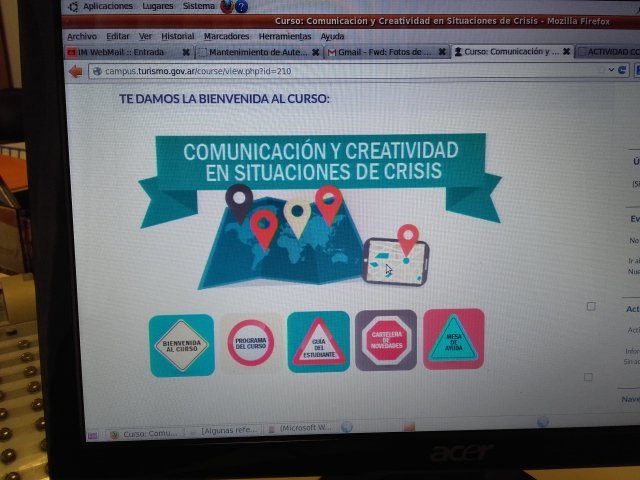Toggle the lower checkbox above the Nave block
The image size is (640, 480).
coord(588,377)
